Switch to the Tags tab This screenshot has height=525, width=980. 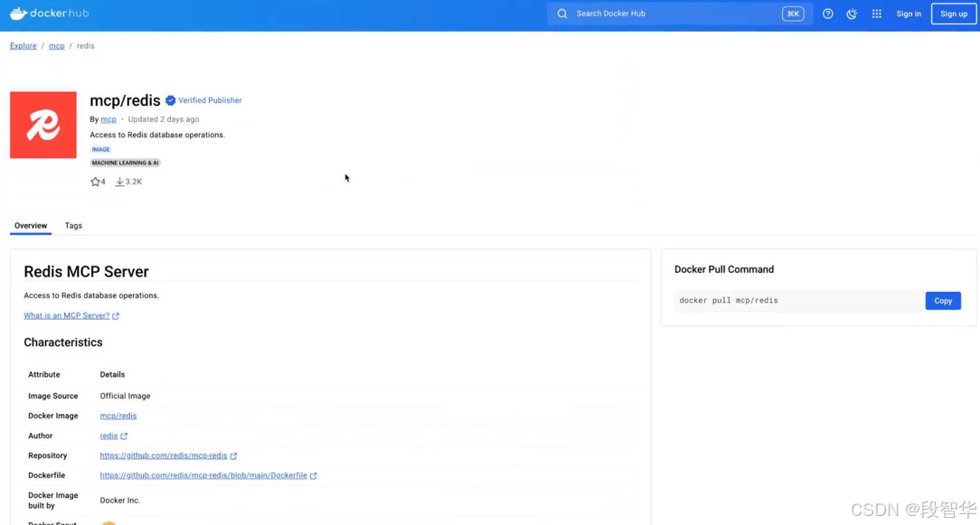tap(73, 226)
